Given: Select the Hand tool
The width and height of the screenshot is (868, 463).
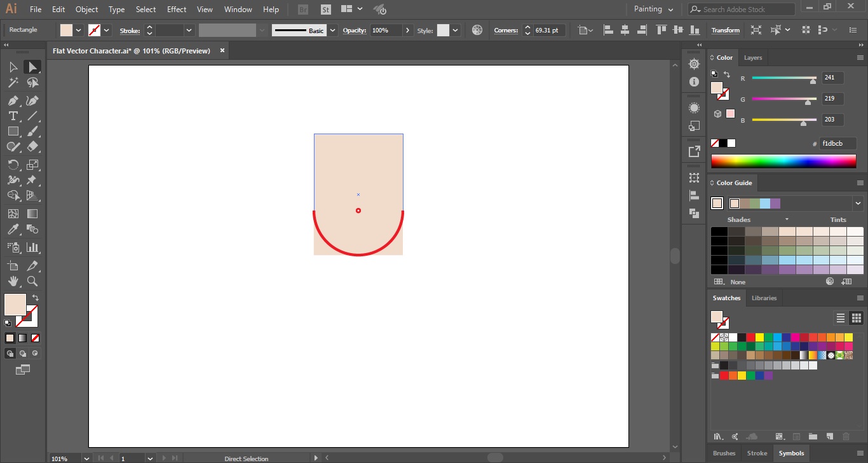Looking at the screenshot, I should click(13, 281).
